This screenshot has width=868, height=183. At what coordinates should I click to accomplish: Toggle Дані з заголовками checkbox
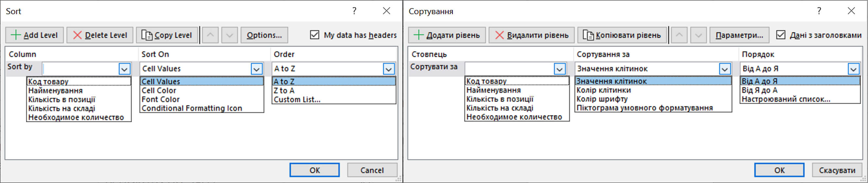(x=781, y=35)
